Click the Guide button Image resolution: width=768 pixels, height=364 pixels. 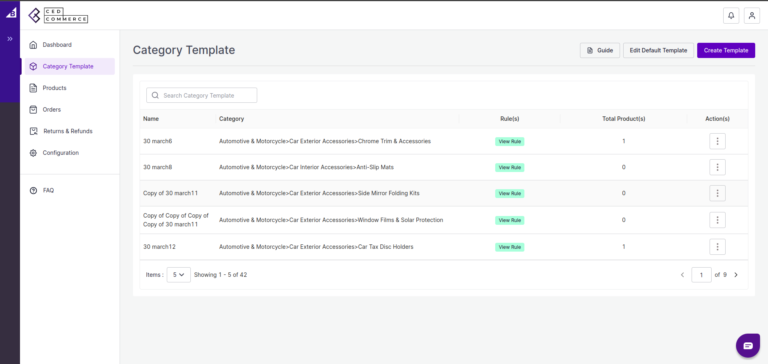pyautogui.click(x=600, y=50)
